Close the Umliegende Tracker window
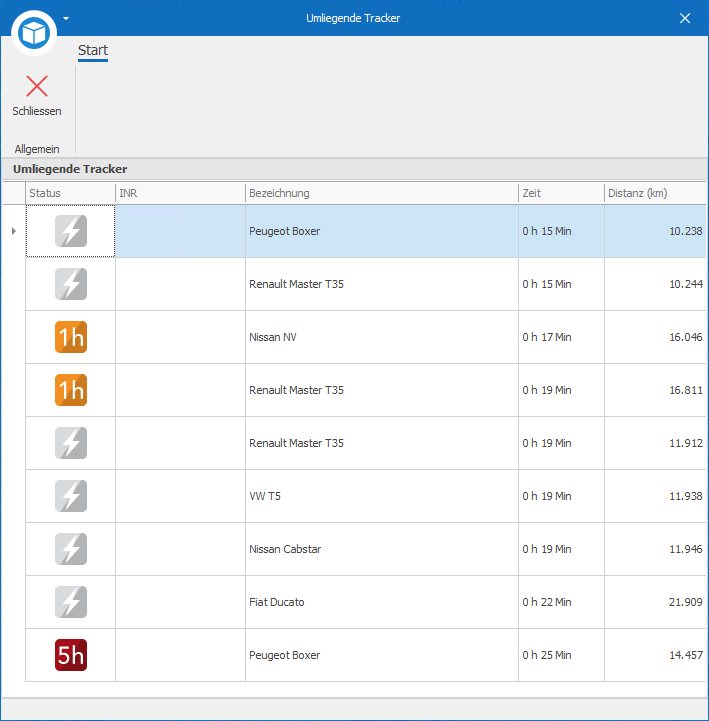 tap(685, 18)
